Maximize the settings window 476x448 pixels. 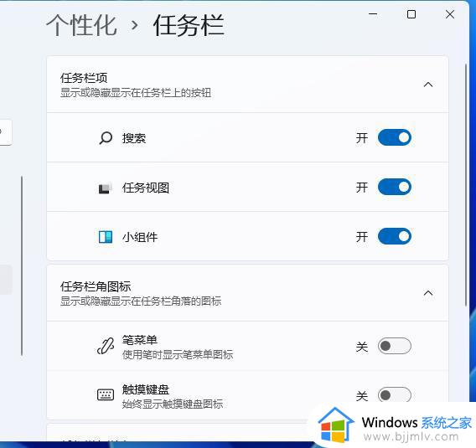point(411,14)
